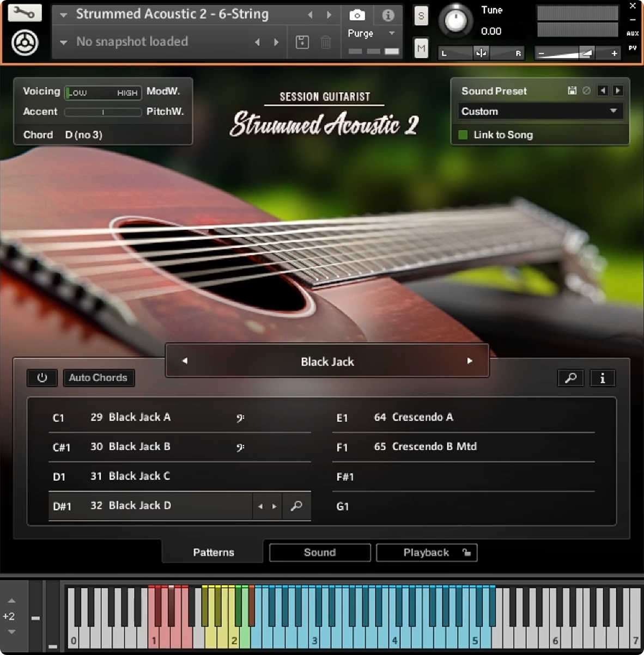Go to previous Sound Preset
The height and width of the screenshot is (655, 644).
[x=603, y=91]
